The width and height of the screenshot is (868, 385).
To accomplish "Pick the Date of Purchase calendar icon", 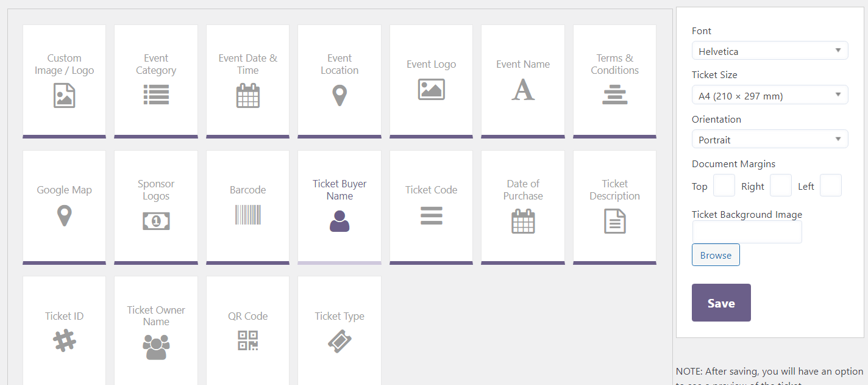I will [523, 221].
